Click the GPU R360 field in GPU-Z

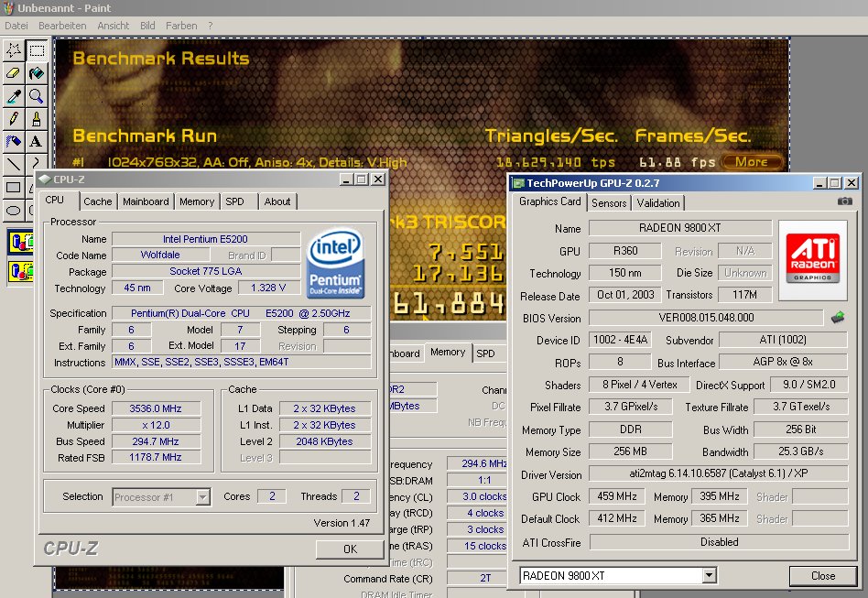(x=625, y=251)
